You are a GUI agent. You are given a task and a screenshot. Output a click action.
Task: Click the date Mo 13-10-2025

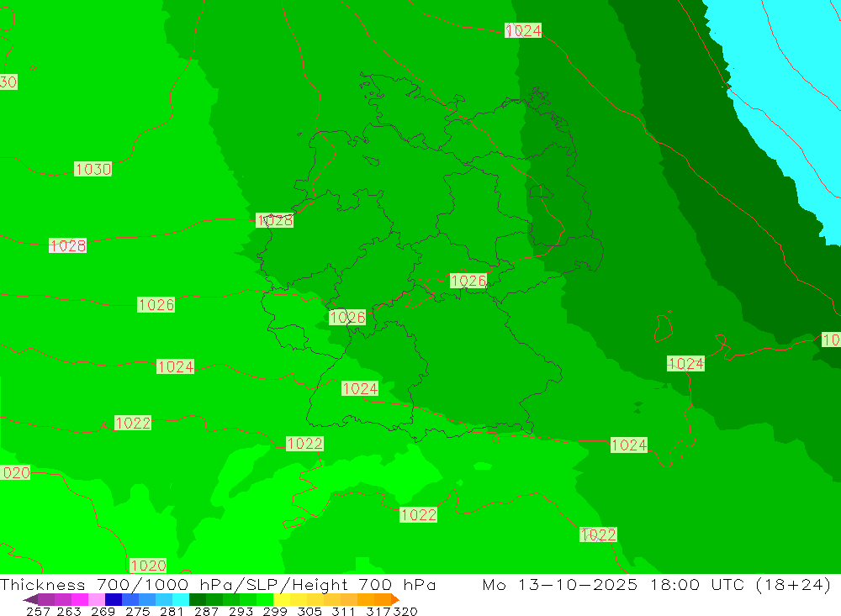560,584
